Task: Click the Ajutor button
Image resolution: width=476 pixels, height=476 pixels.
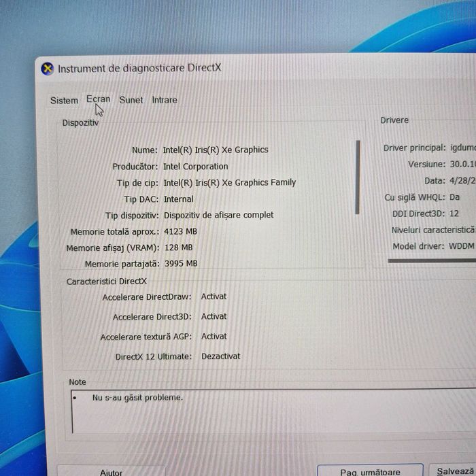Action: click(x=111, y=471)
